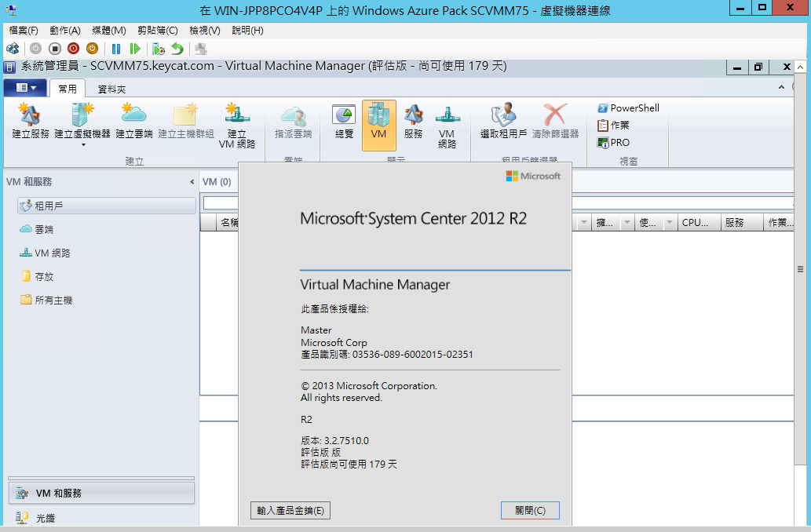Click 輸入產品金鑰(E) button
Viewport: 811px width, 532px height.
click(290, 510)
